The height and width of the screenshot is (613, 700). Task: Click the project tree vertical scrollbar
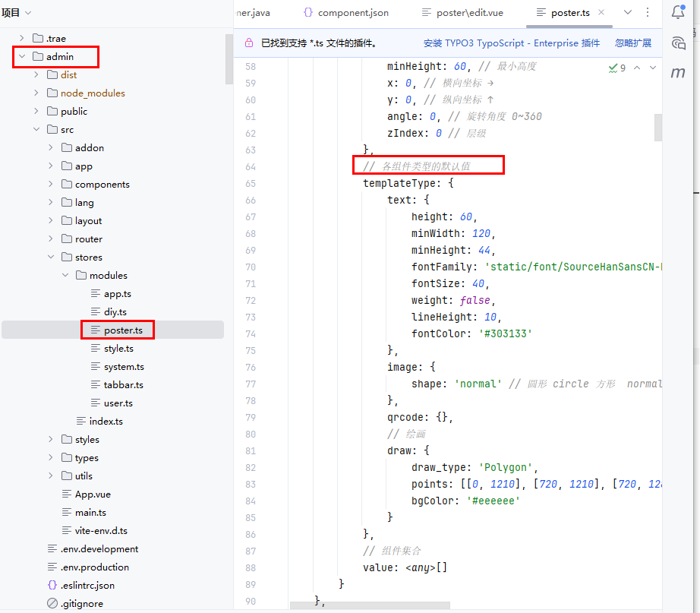(x=229, y=58)
